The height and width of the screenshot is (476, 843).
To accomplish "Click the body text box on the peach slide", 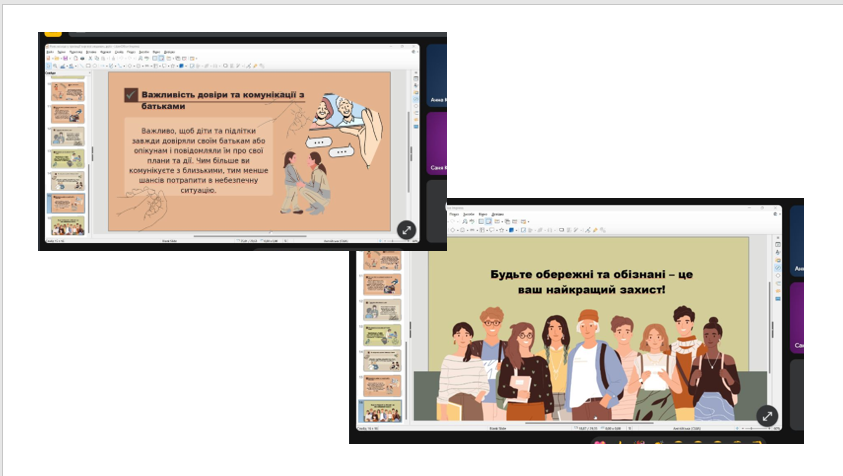I will click(200, 160).
